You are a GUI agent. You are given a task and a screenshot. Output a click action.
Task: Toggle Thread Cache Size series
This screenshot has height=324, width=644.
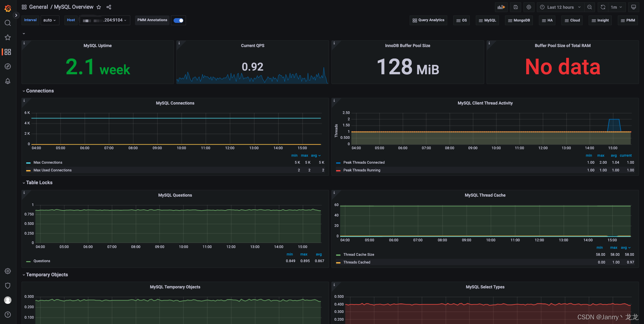pyautogui.click(x=359, y=255)
